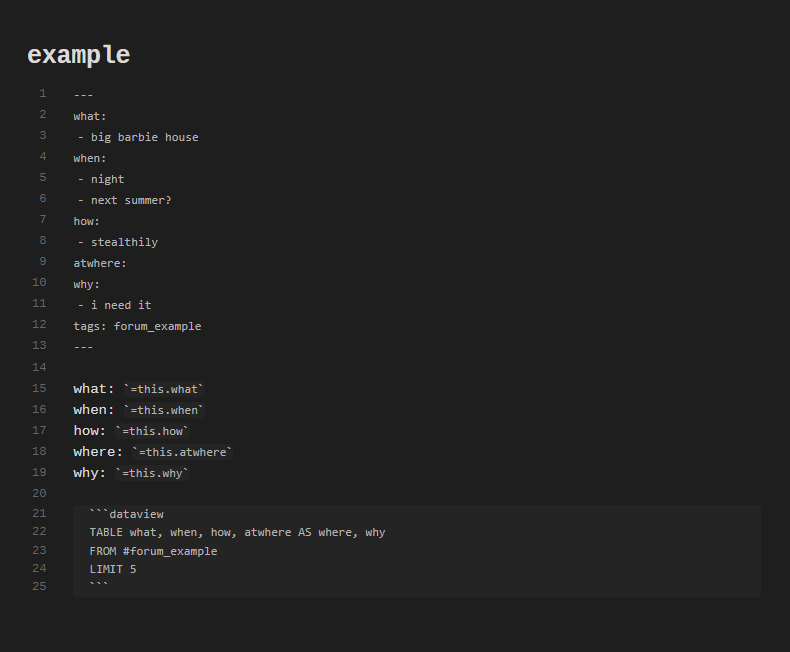The height and width of the screenshot is (652, 790).
Task: Click the "FROM #forum_example" query line
Action: point(153,551)
